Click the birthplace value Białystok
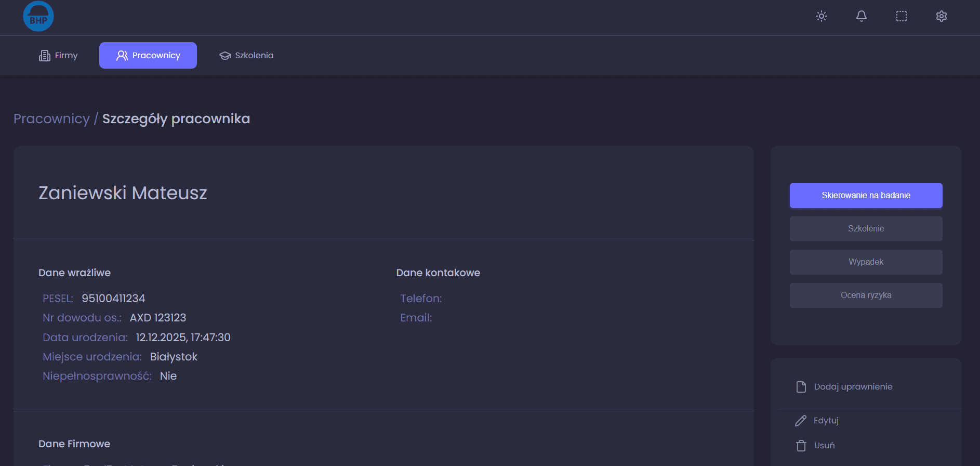 pos(174,357)
